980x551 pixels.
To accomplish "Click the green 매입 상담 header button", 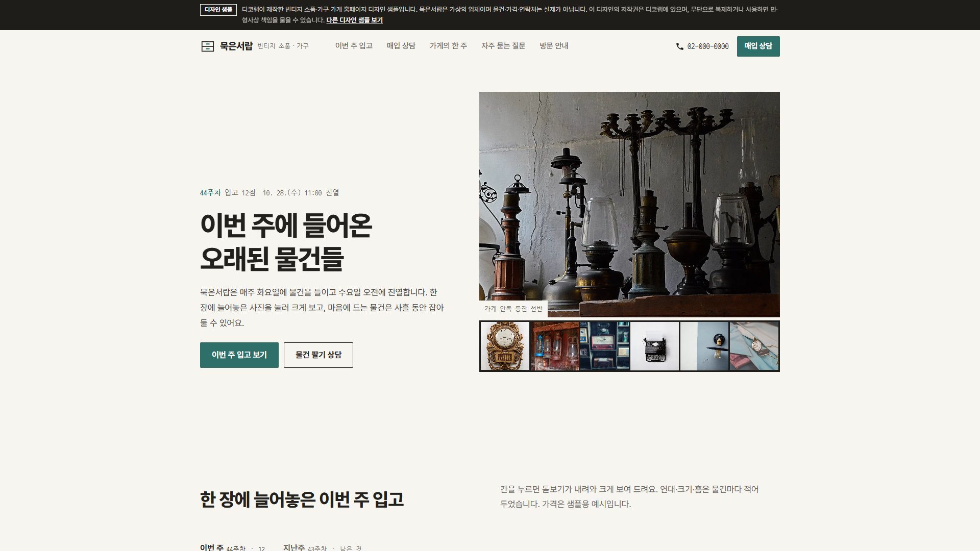I will 758,46.
